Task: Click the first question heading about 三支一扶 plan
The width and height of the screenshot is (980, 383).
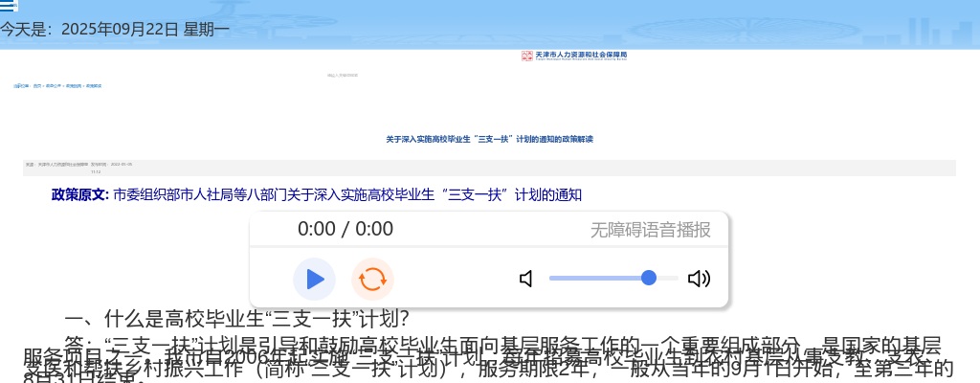Action: pos(236,318)
